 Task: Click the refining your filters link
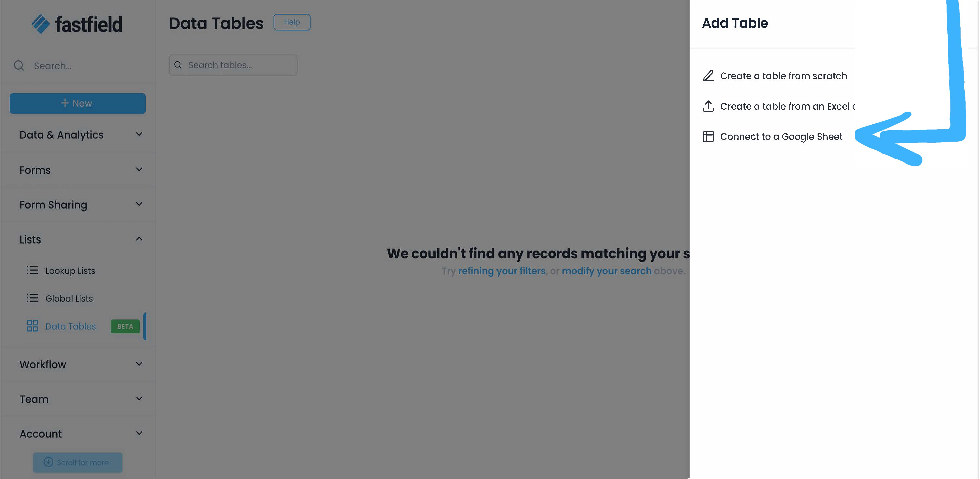pyautogui.click(x=501, y=271)
